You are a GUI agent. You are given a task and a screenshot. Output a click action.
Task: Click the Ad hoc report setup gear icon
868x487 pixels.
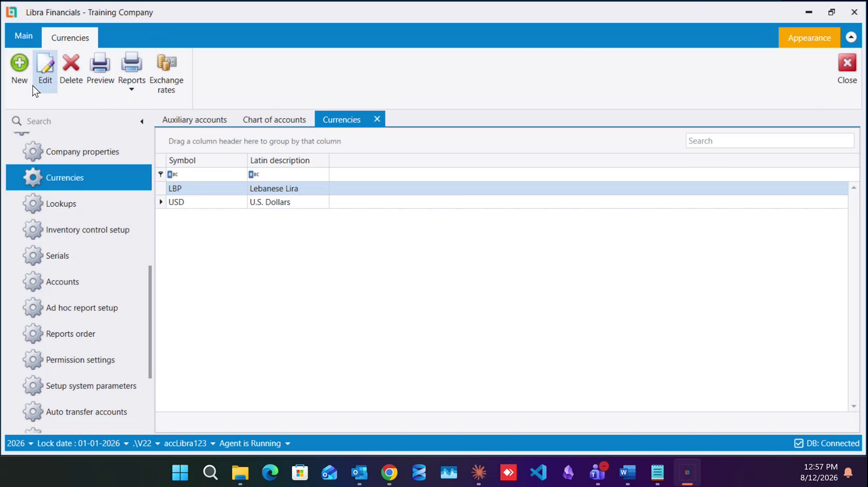click(x=33, y=308)
